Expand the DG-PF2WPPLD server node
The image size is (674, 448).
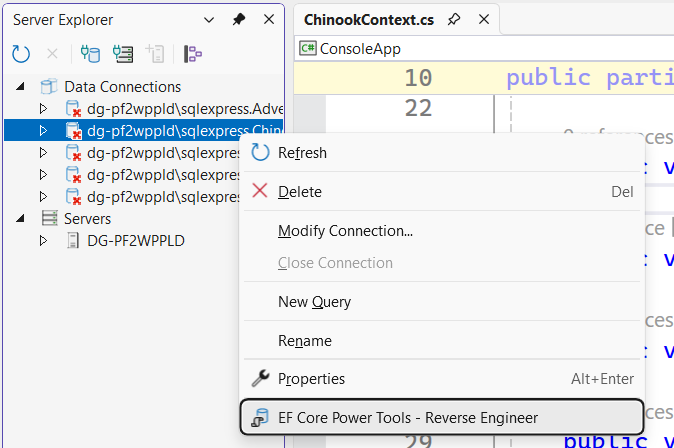point(43,241)
